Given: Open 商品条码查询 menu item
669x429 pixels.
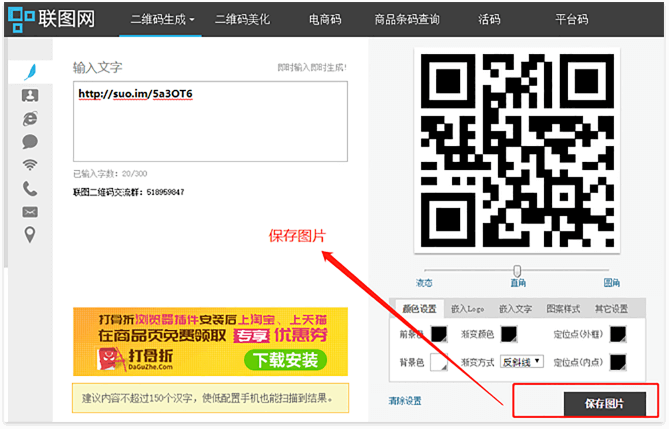Looking at the screenshot, I should (407, 20).
